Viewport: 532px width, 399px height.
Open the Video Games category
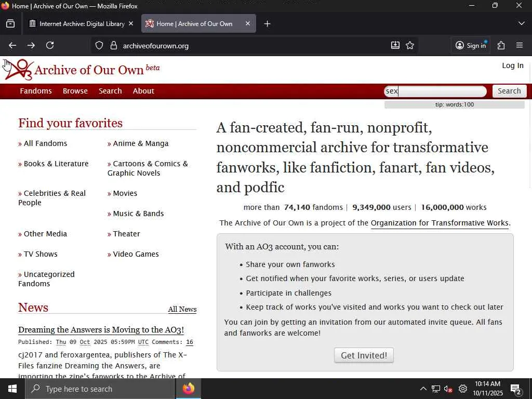tap(136, 254)
